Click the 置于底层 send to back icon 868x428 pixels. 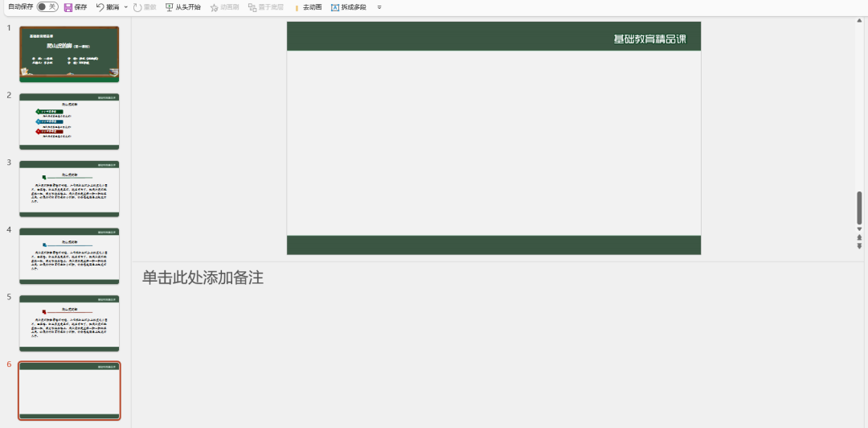pyautogui.click(x=252, y=7)
